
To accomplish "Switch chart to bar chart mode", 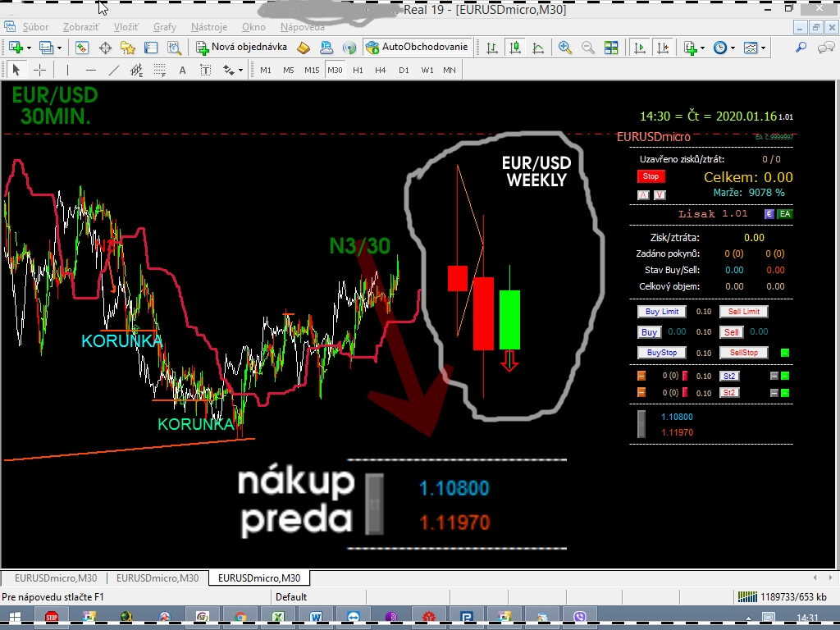I will 491,48.
